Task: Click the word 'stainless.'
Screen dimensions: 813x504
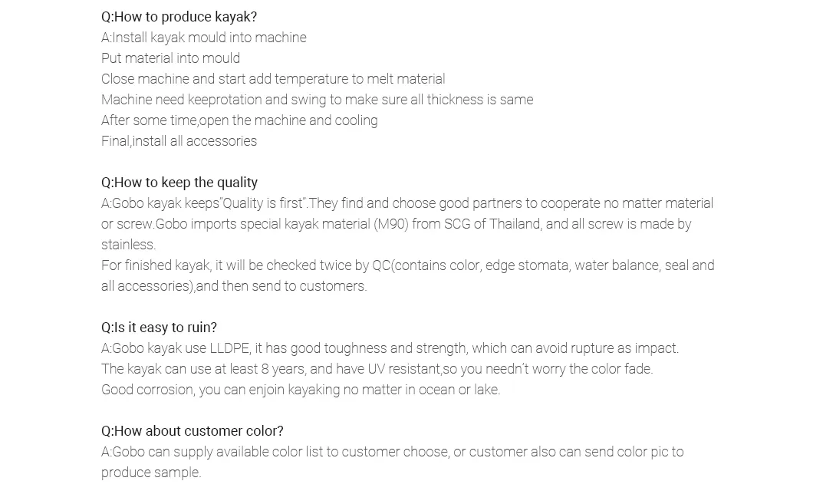Action: [x=129, y=245]
